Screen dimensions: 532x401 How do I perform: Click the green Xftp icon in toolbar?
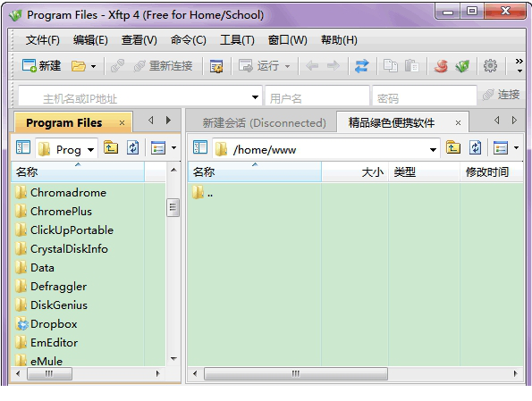click(462, 66)
